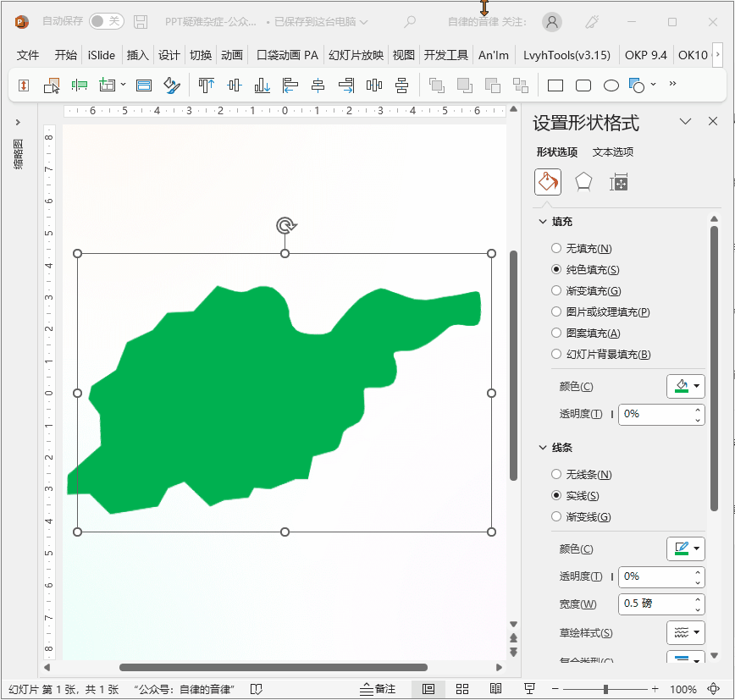This screenshot has width=735, height=700.
Task: Open the 文件 (File) menu
Action: 28,55
